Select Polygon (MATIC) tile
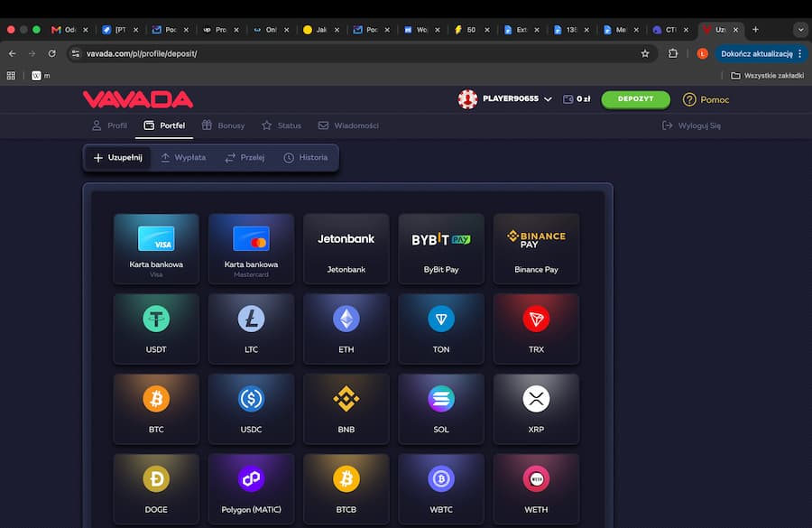The width and height of the screenshot is (812, 528). coord(251,488)
